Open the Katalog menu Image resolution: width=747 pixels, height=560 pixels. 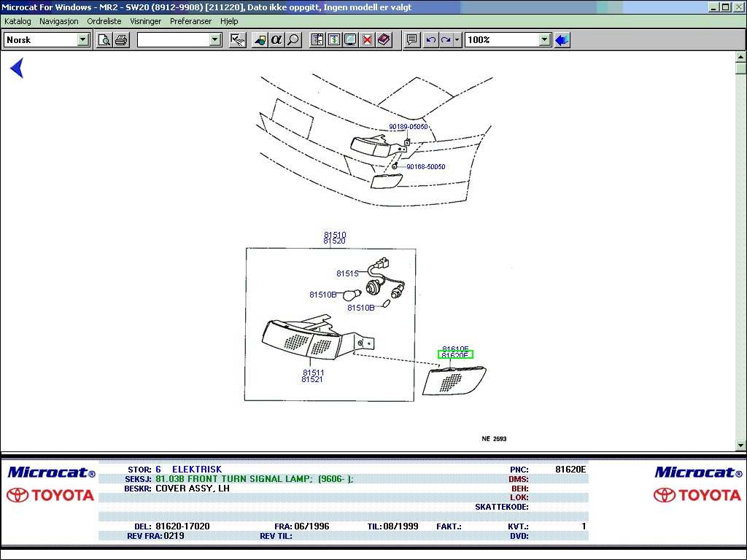(18, 21)
